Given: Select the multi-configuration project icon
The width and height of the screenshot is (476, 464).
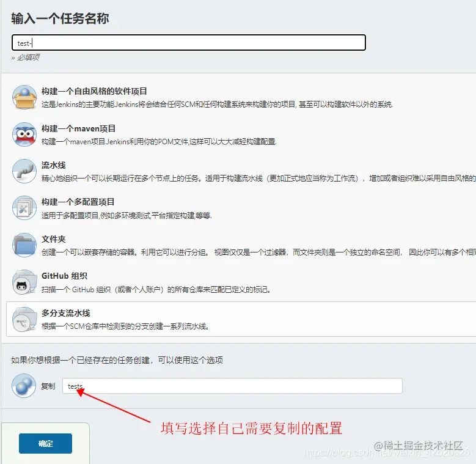Looking at the screenshot, I should tap(24, 208).
